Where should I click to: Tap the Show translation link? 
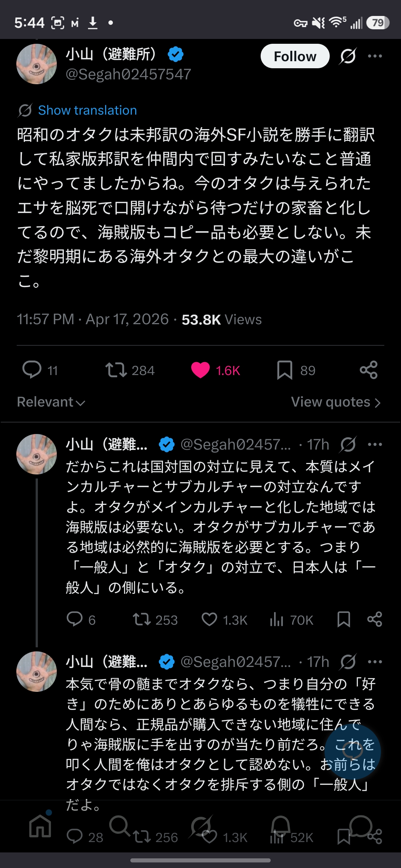click(x=87, y=110)
